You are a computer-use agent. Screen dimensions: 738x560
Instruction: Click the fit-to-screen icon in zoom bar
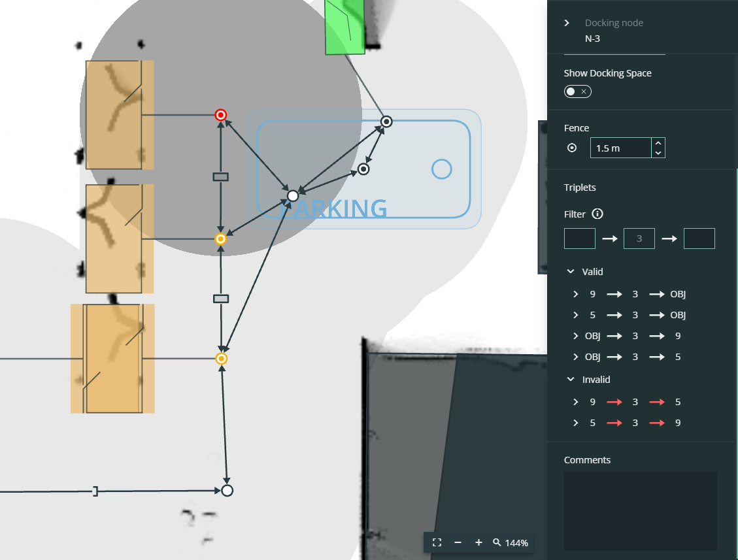pos(437,542)
